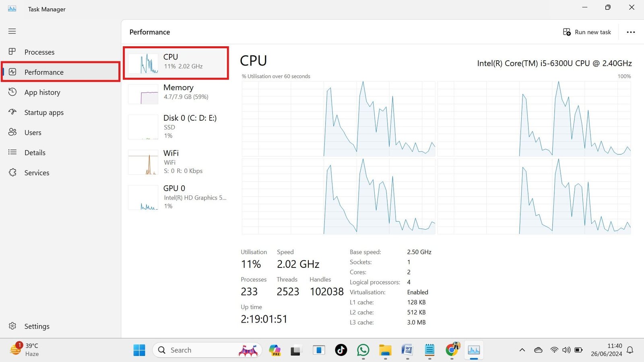Open the Details section
Viewport: 644px width, 362px height.
click(x=35, y=152)
